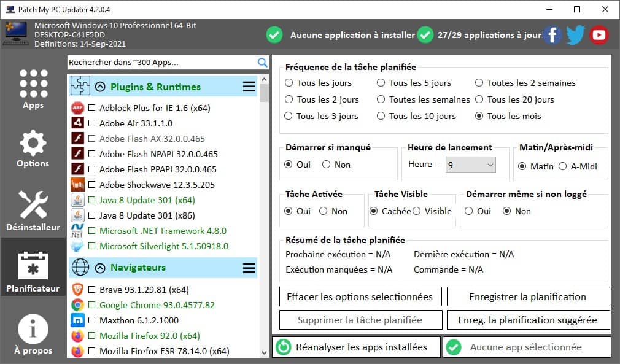Click the Java 8 Update 301 (x86) icon
The width and height of the screenshot is (620, 364).
pos(77,215)
